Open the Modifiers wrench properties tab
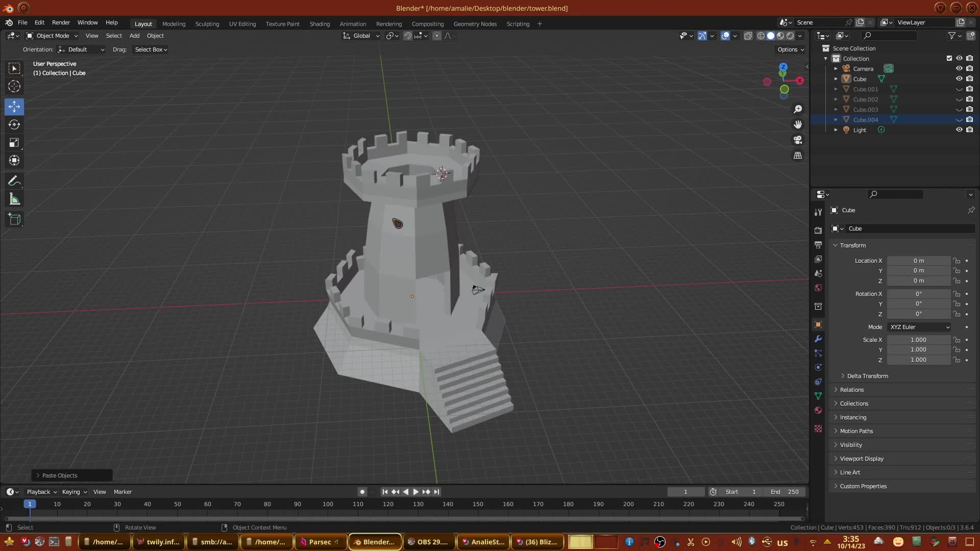This screenshot has height=551, width=980. [x=818, y=339]
